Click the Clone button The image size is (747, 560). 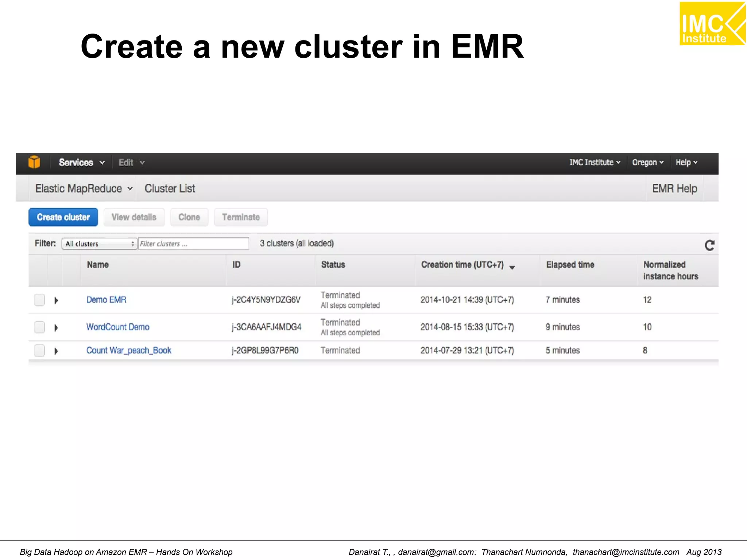(189, 217)
